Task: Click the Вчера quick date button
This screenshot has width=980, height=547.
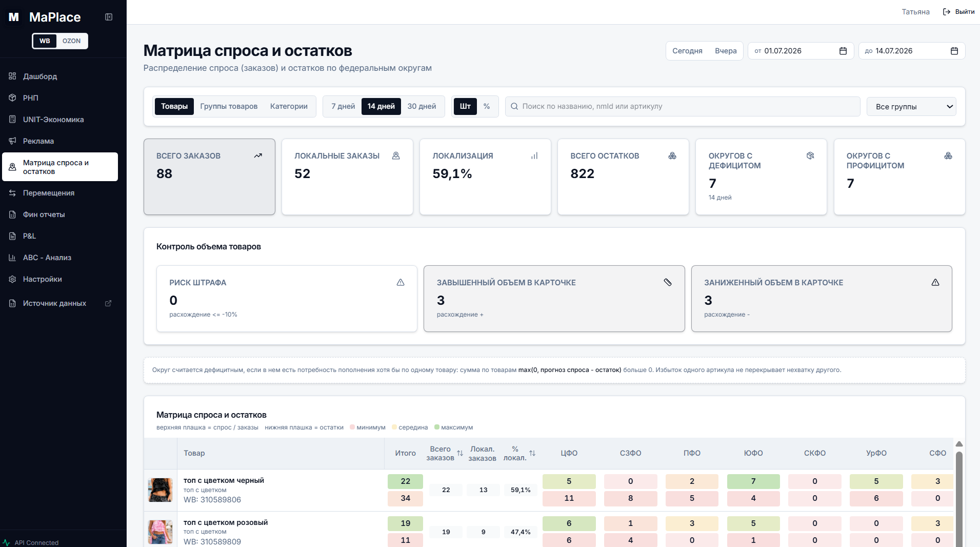Action: [726, 51]
